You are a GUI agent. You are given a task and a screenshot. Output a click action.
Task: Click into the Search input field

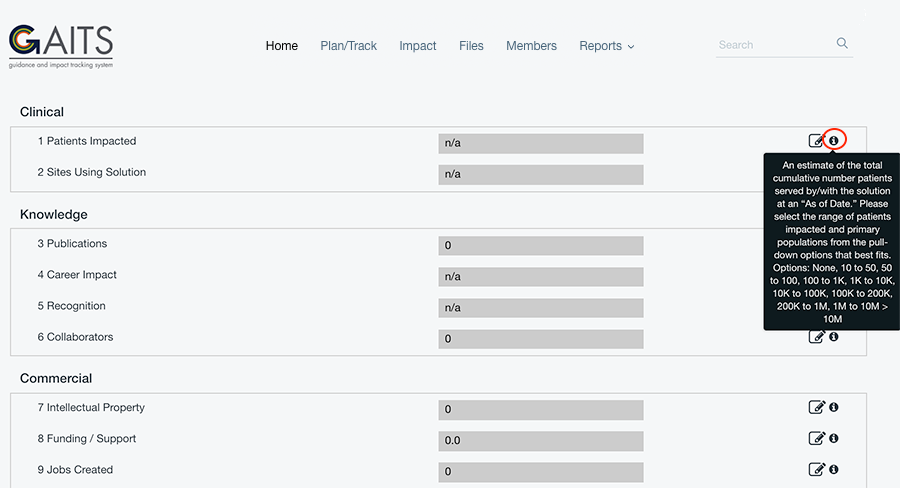pos(774,45)
